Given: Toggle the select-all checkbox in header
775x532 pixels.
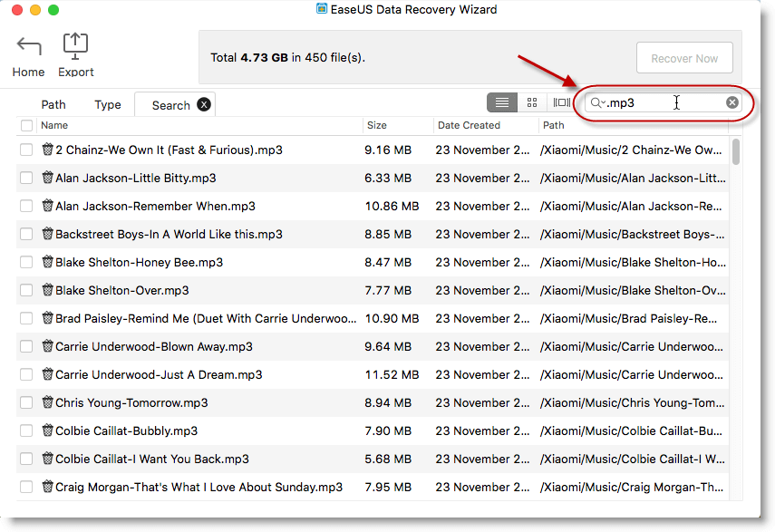Looking at the screenshot, I should [26, 125].
